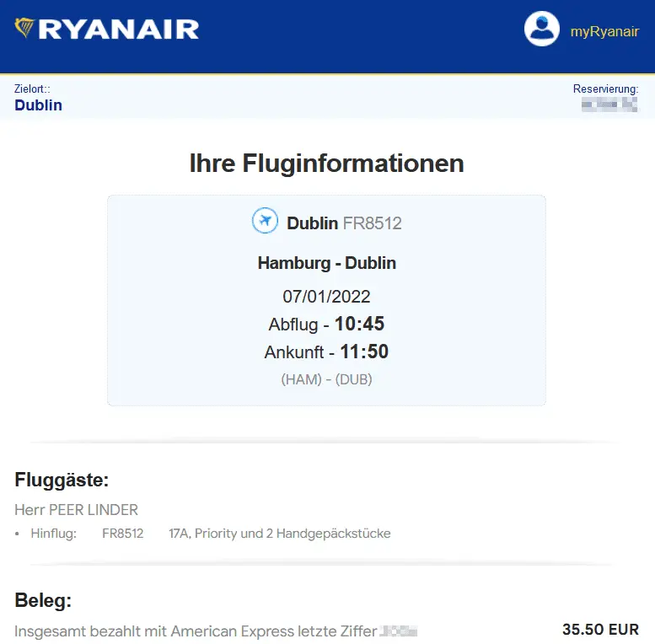Click the (HAM) - (DUB) airport codes
655x644 pixels.
click(326, 379)
